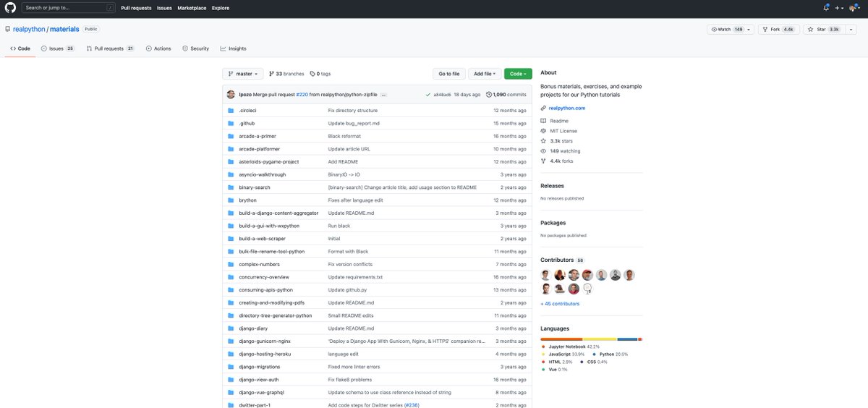
Task: Open the master branch selector dropdown
Action: point(242,74)
